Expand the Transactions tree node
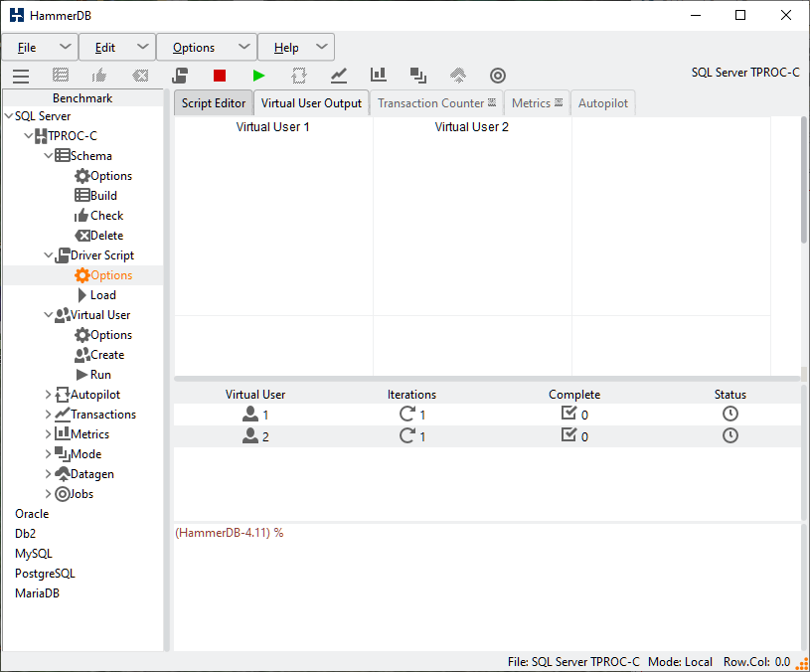Screen dimensions: 810x672 pyautogui.click(x=48, y=415)
